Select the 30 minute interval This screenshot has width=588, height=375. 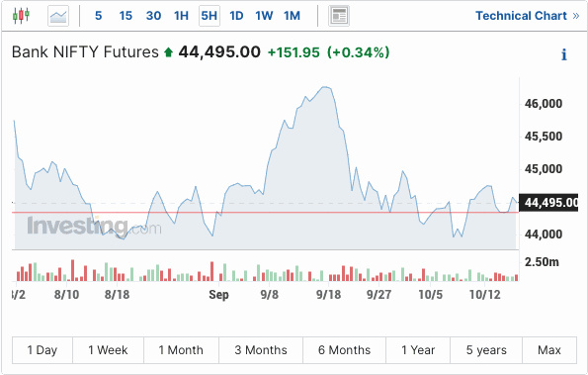point(153,16)
